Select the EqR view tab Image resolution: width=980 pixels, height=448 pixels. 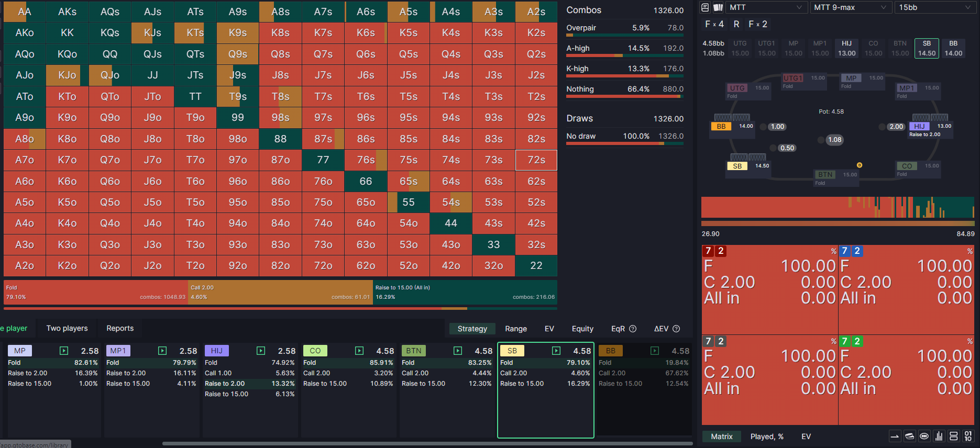coord(618,329)
